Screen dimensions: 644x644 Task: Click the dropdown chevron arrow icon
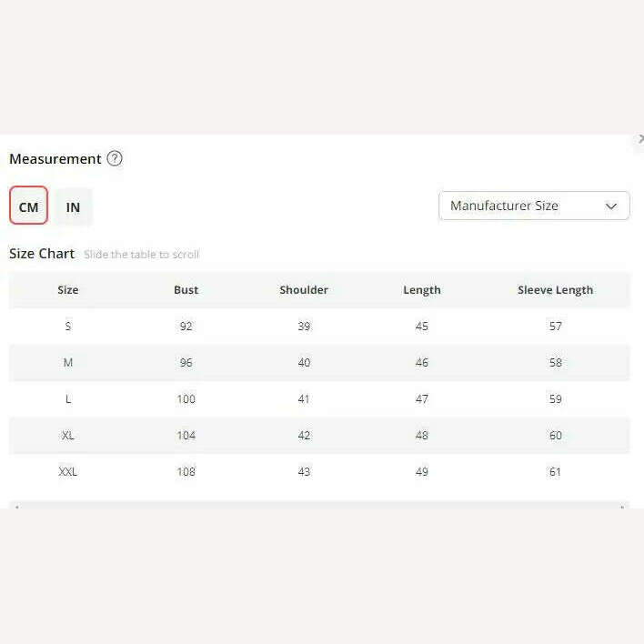coord(611,206)
